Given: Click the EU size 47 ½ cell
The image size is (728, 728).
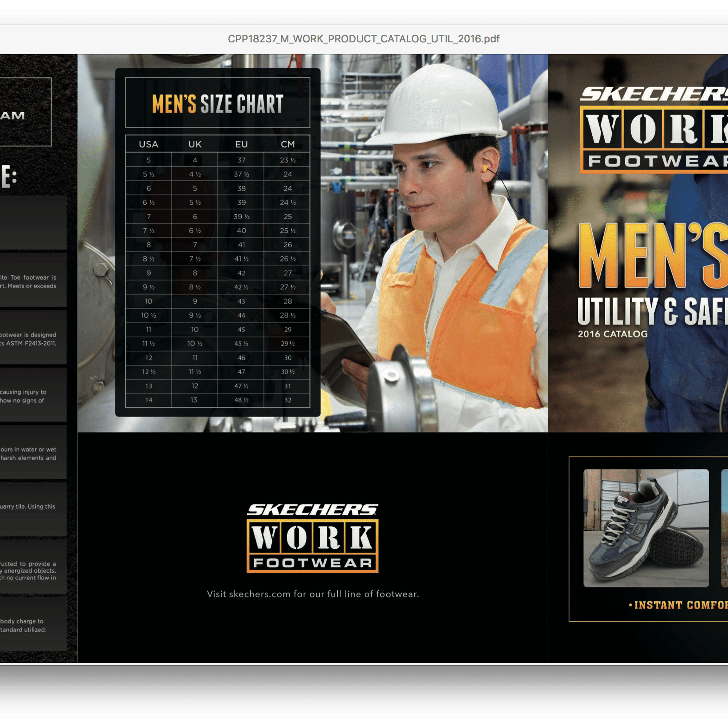Looking at the screenshot, I should [x=241, y=386].
